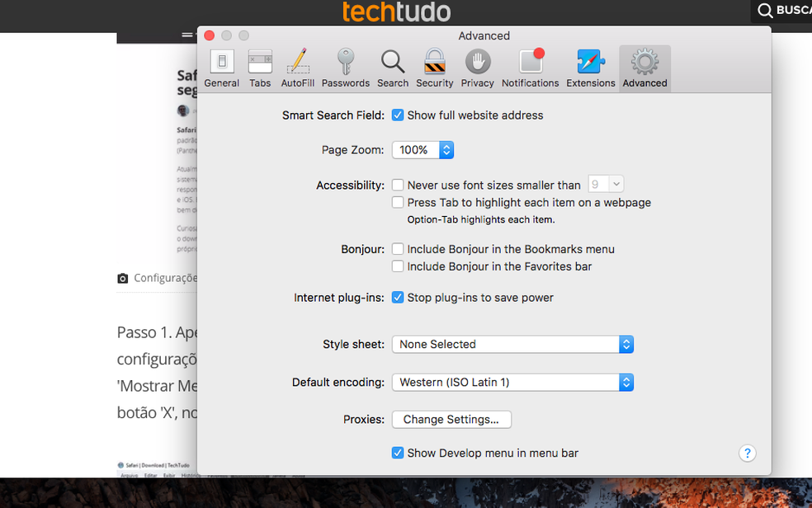Screen dimensions: 812x508
Task: Open the AutoFill preferences pane
Action: tap(298, 68)
